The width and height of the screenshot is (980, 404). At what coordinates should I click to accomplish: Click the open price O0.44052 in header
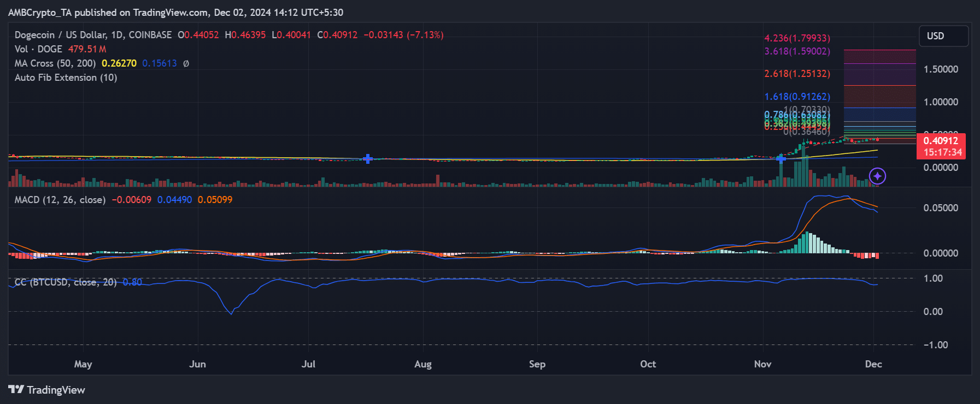198,35
